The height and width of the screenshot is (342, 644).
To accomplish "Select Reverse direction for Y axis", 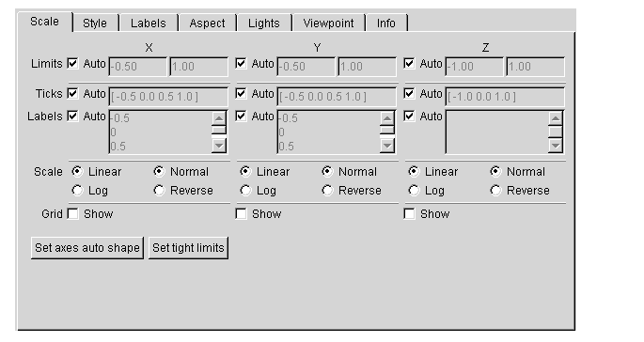I will click(327, 191).
